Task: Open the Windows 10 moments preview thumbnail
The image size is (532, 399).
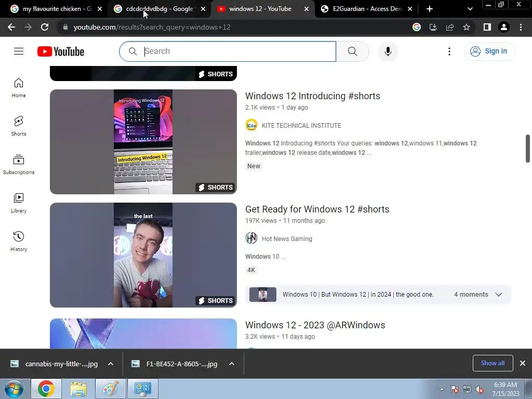Action: (262, 295)
